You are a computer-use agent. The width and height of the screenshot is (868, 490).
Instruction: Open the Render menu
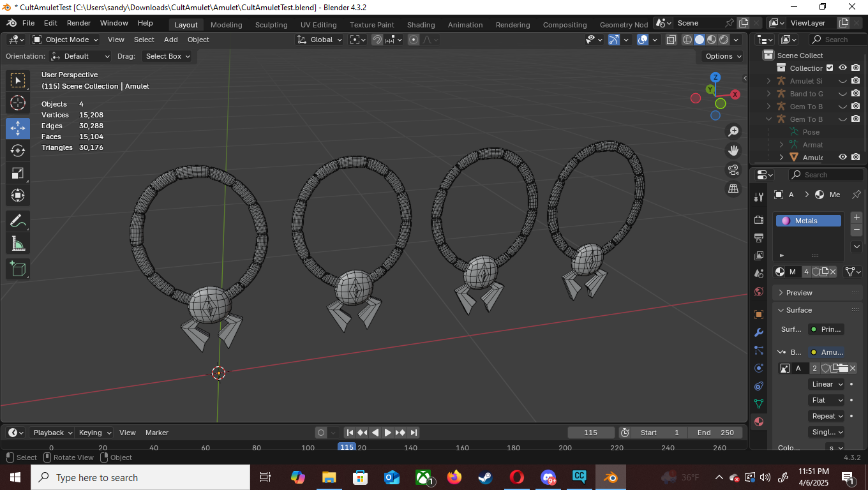[79, 23]
